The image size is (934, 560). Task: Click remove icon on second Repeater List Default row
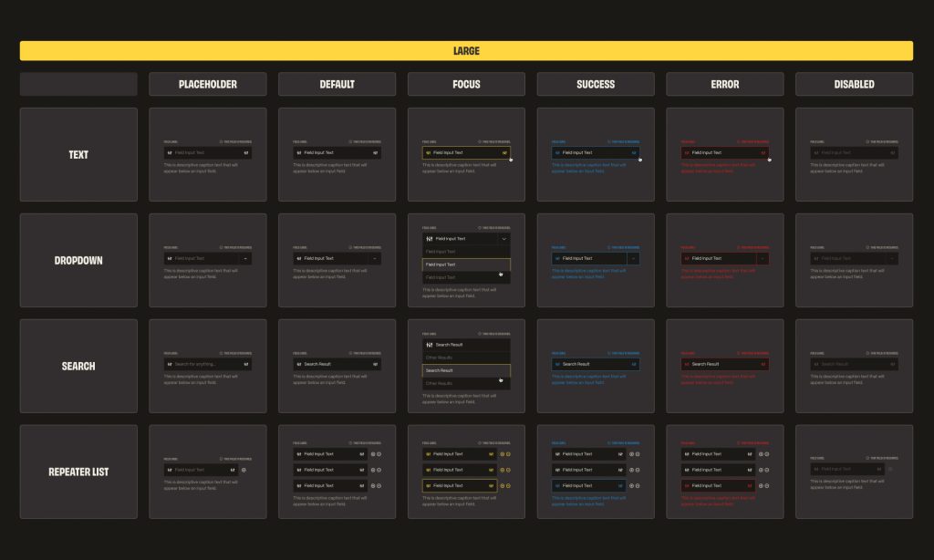(x=379, y=470)
